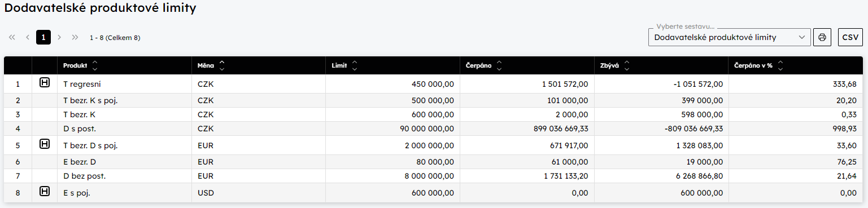Sort by the Čerpáno column header
The image size is (868, 208).
click(485, 65)
